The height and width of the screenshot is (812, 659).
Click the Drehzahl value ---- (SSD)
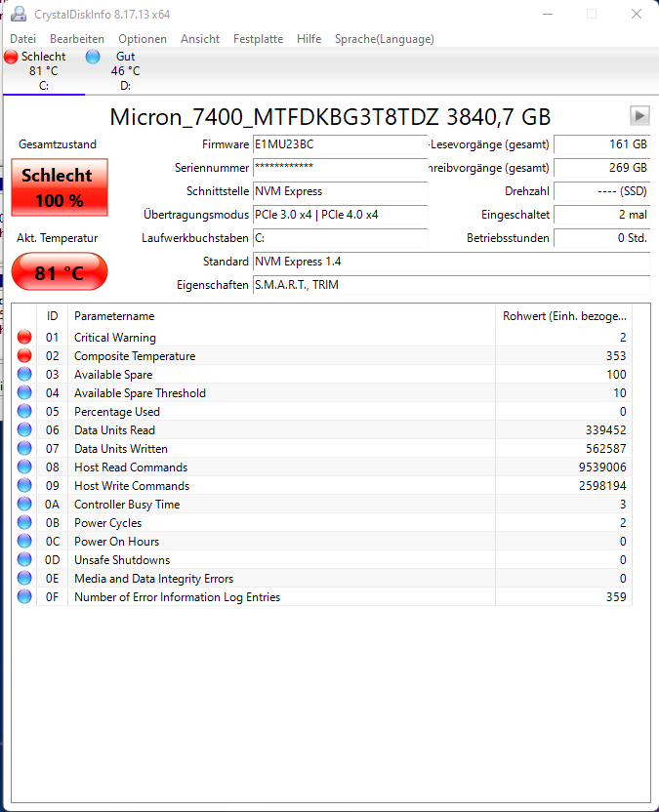point(602,191)
